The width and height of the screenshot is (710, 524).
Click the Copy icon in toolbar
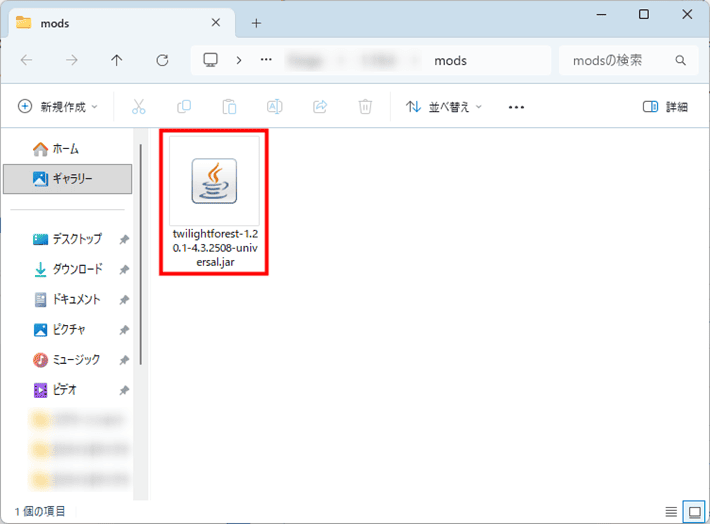click(x=184, y=107)
